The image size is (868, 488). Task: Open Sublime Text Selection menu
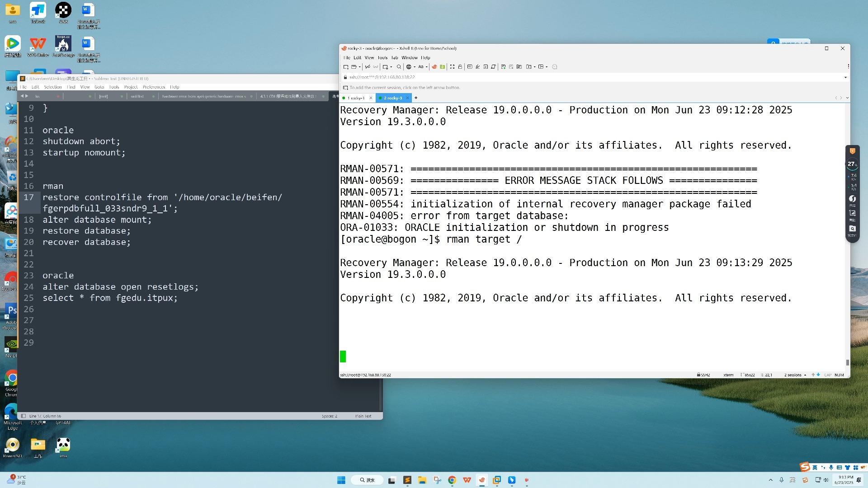[52, 87]
